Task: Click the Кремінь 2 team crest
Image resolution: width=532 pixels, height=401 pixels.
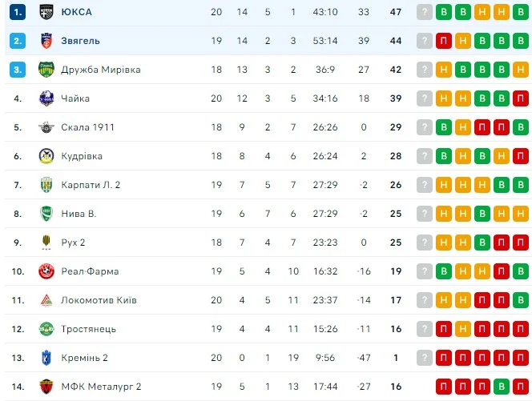Action: click(46, 358)
